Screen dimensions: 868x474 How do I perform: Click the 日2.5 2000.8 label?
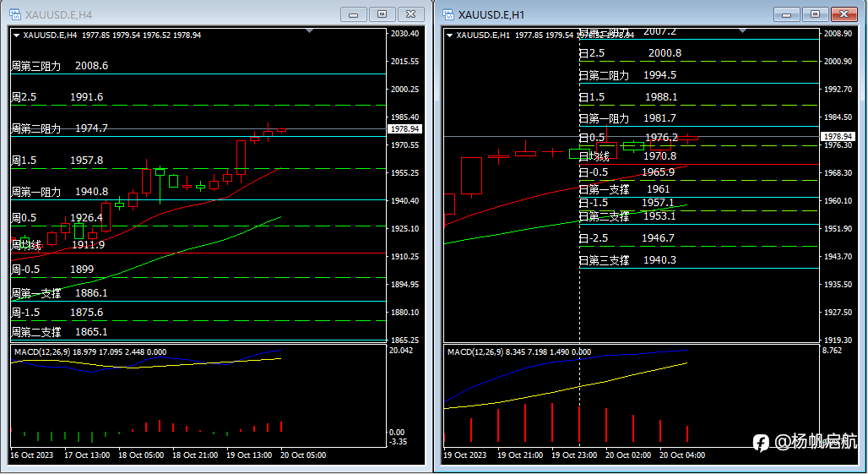631,53
